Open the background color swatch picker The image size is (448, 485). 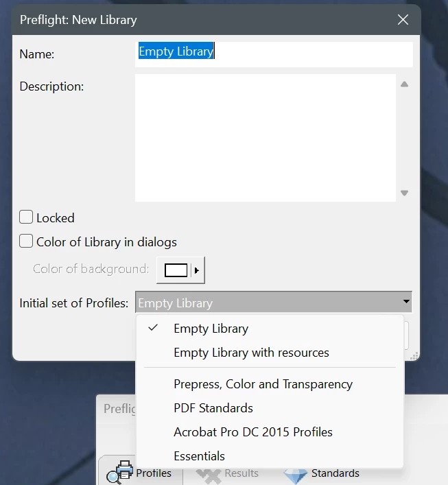point(176,270)
